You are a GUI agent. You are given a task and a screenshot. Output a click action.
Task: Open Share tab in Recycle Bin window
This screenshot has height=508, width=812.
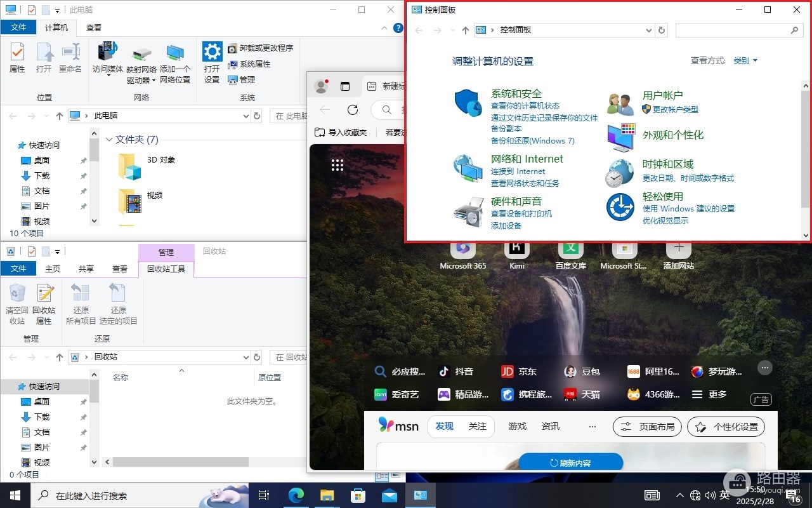(86, 269)
